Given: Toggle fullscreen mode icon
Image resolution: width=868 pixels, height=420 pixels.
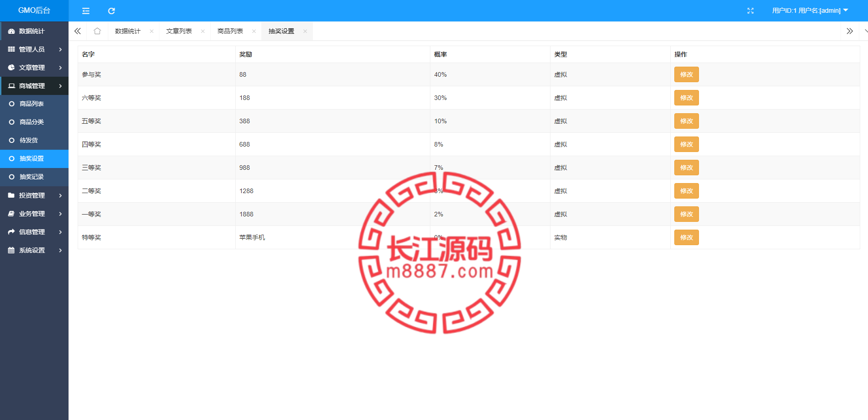Looking at the screenshot, I should point(750,10).
